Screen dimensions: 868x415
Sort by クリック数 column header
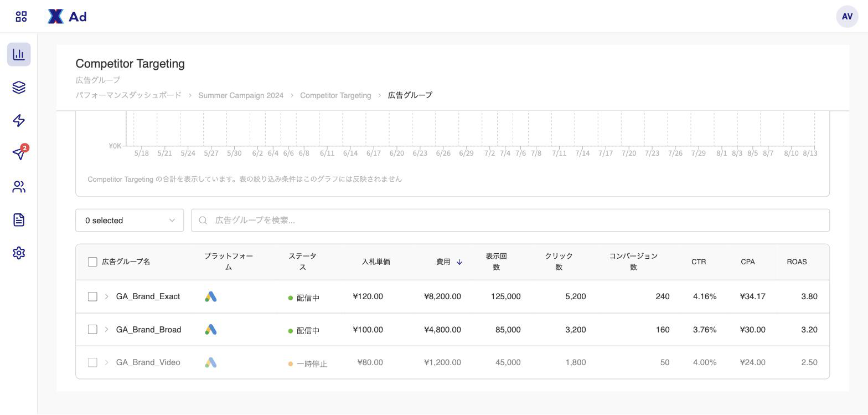(x=559, y=262)
